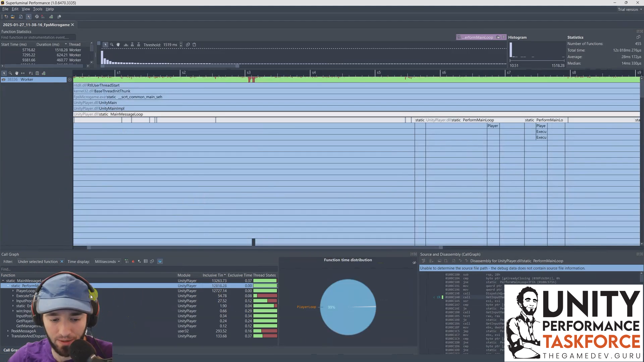The height and width of the screenshot is (362, 644).
Task: Expand the PeekMessageA tree node
Action: 8,331
